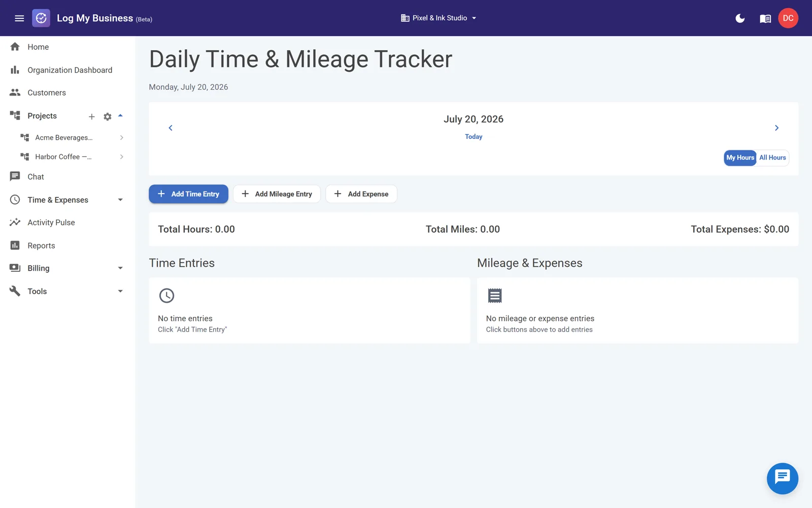The width and height of the screenshot is (812, 508).
Task: Click the Home house icon
Action: click(15, 47)
